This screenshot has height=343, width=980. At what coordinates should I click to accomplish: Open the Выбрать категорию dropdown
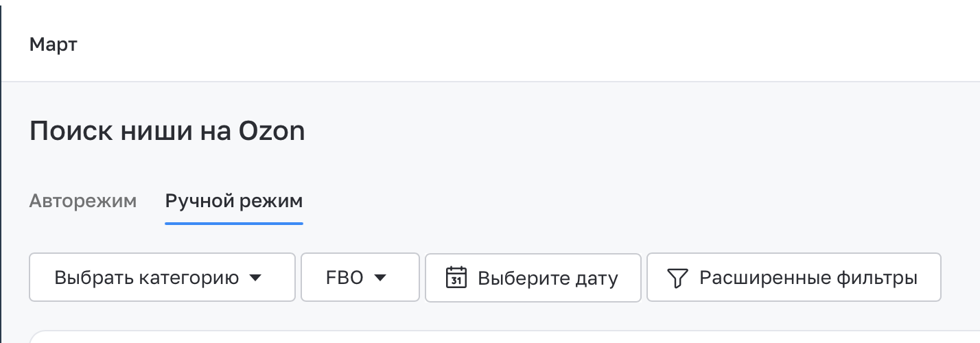coord(162,277)
